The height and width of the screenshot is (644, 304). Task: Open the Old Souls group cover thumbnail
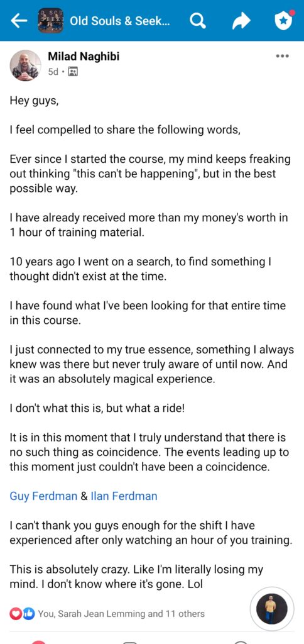[x=51, y=20]
